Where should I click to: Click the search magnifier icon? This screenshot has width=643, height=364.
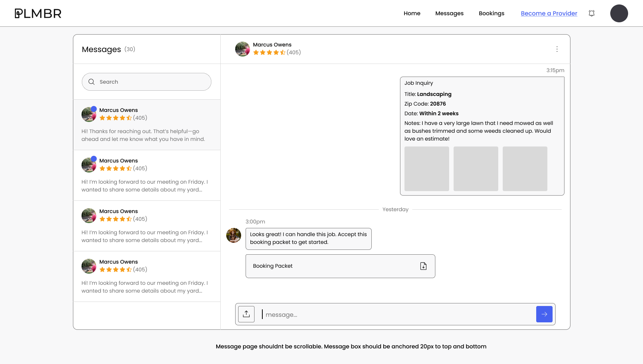[92, 82]
